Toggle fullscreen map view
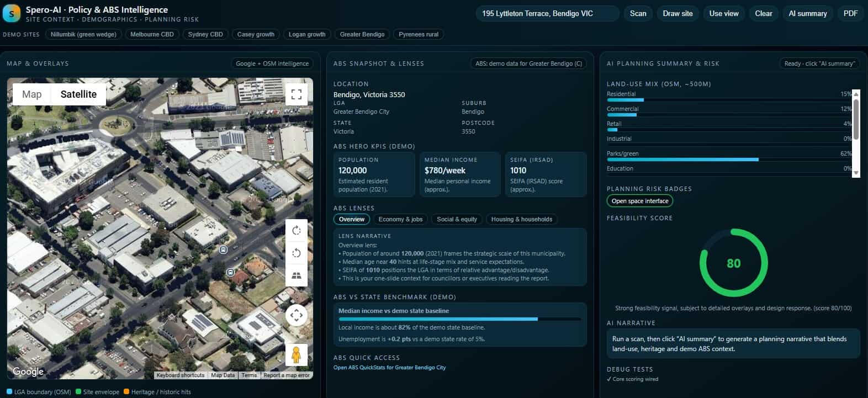This screenshot has width=868, height=398. pyautogui.click(x=297, y=94)
